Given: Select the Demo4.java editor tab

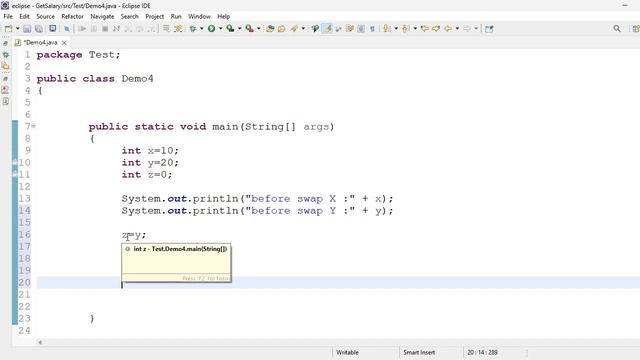Looking at the screenshot, I should tap(40, 42).
